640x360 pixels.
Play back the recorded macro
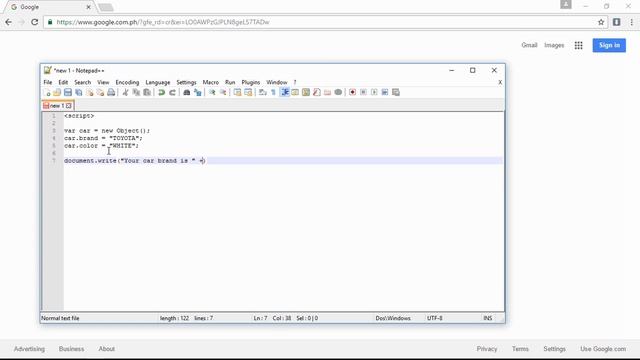[x=374, y=93]
